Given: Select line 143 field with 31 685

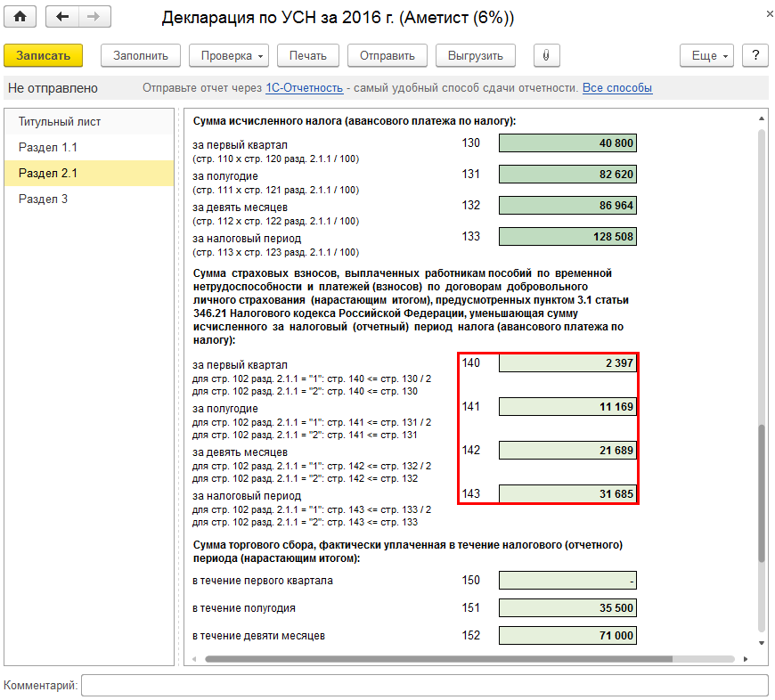Looking at the screenshot, I should pos(567,493).
